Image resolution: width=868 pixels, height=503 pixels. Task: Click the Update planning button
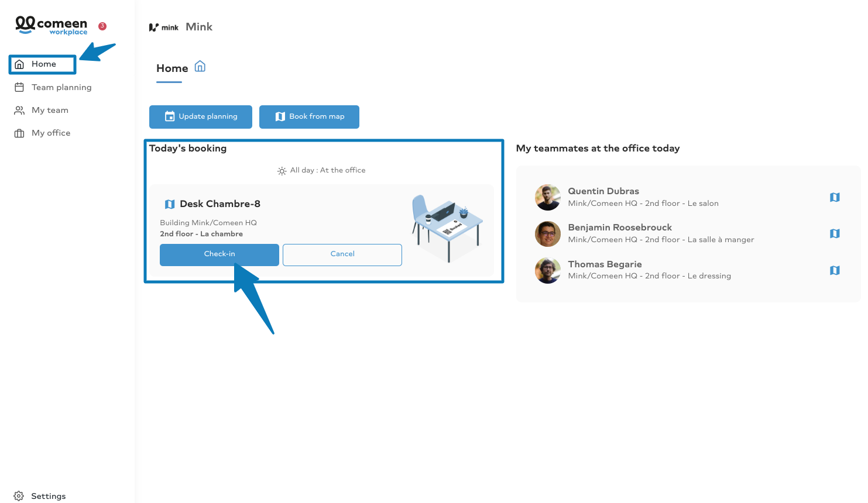click(201, 117)
